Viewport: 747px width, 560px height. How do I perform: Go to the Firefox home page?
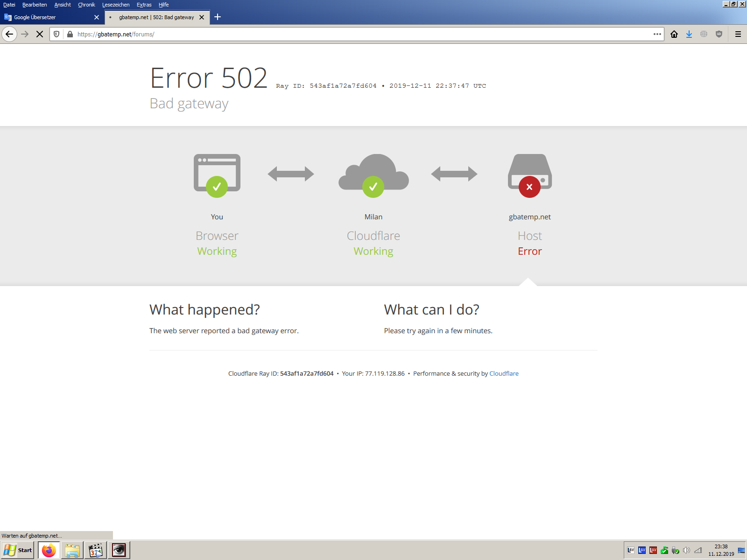(x=674, y=34)
